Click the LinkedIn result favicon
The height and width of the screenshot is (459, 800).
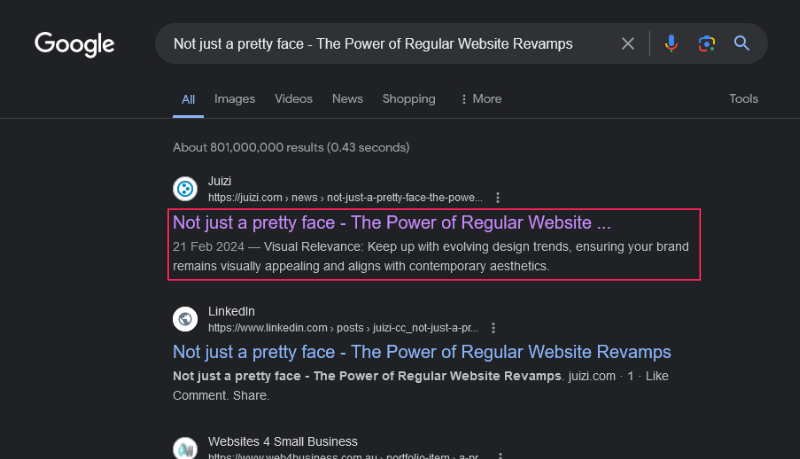pos(185,319)
